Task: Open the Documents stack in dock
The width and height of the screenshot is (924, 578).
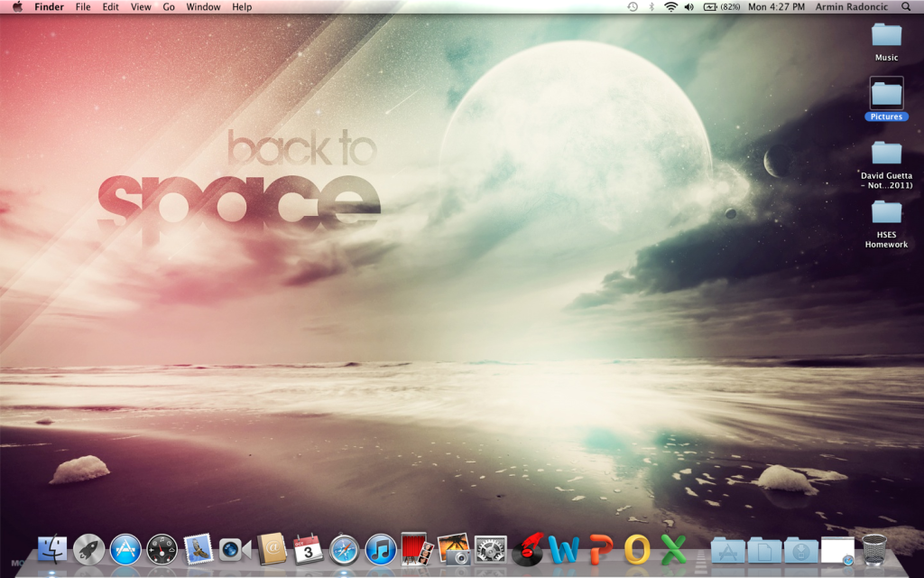Action: point(764,550)
